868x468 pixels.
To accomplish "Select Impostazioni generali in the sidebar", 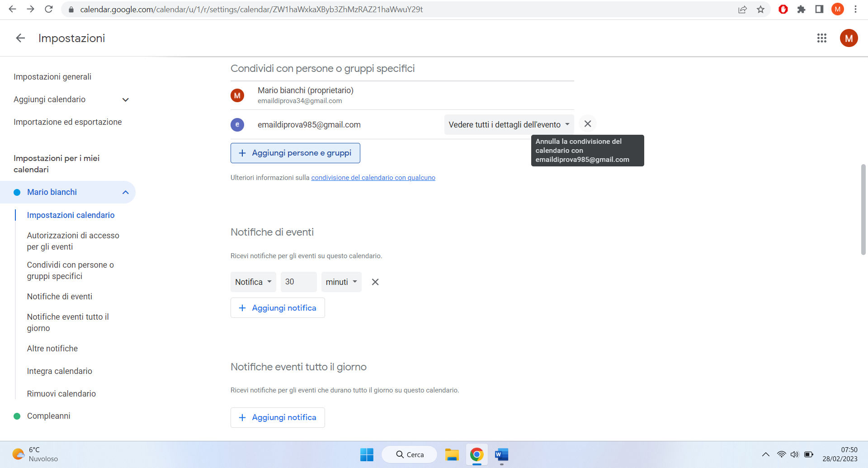I will click(52, 76).
